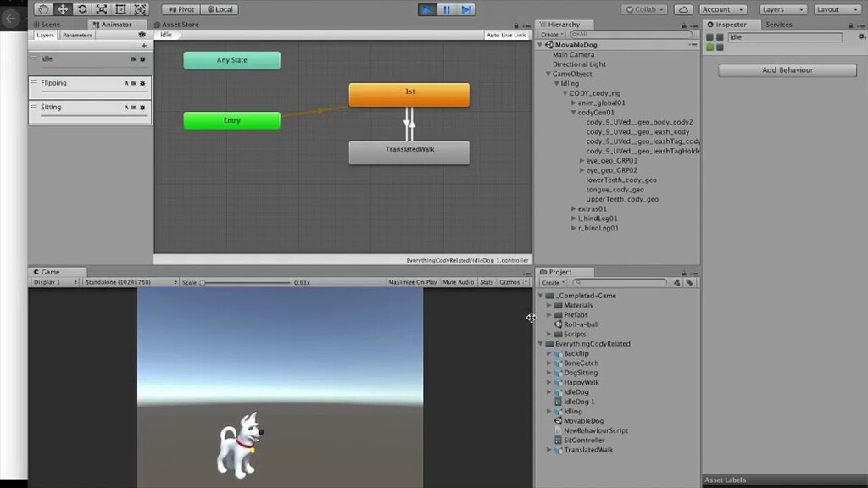Toggle Local coordinate space

coord(220,8)
